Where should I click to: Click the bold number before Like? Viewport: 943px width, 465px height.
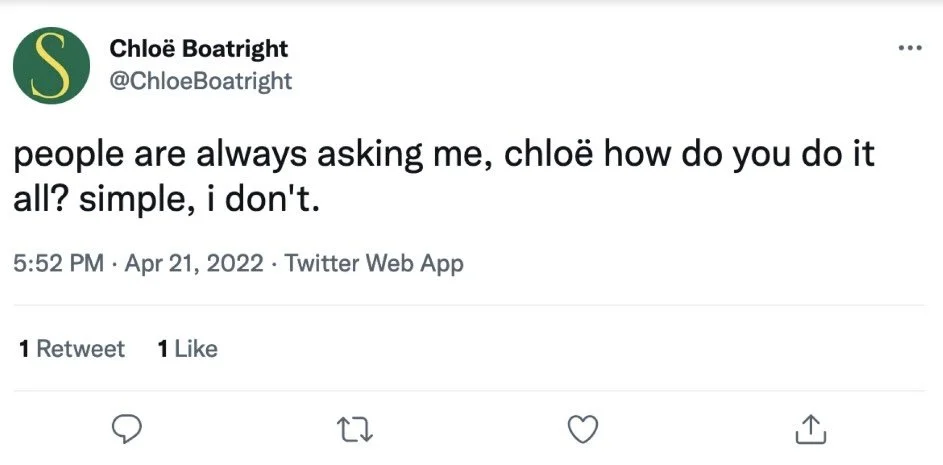pos(163,348)
